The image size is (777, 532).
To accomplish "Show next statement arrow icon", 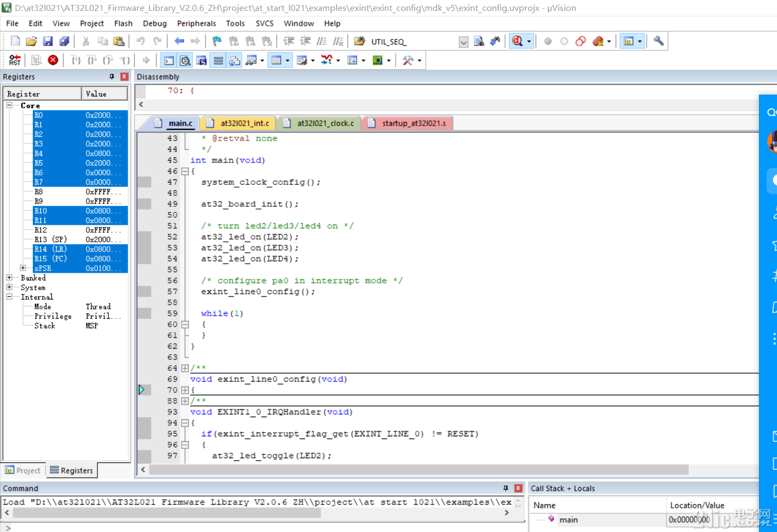I will click(146, 60).
